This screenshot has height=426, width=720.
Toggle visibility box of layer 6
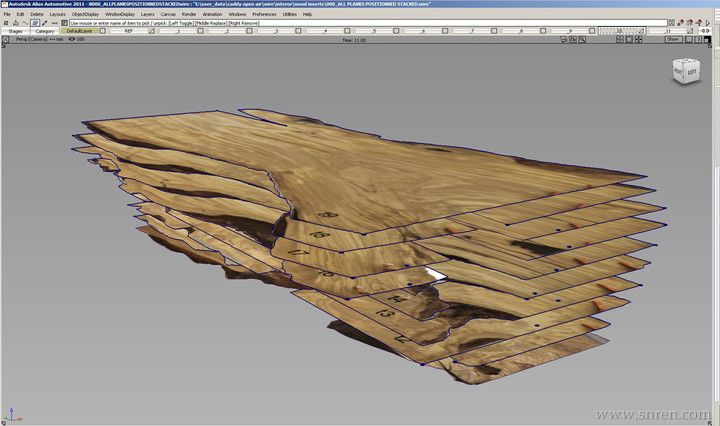[445, 31]
